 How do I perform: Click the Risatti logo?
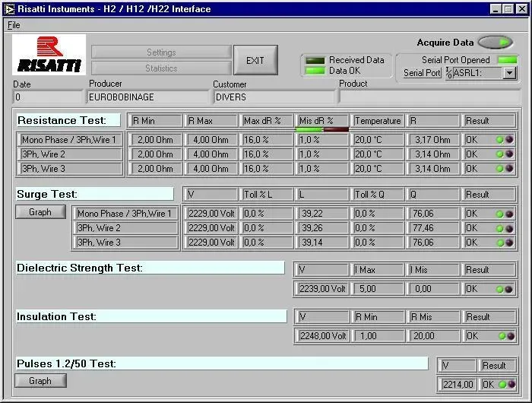tap(49, 56)
